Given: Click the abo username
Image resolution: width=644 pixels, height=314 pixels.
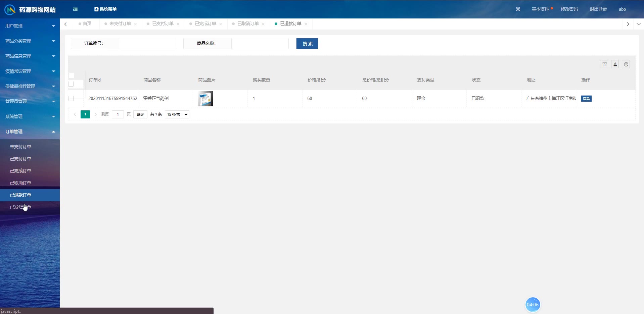Looking at the screenshot, I should pos(622,9).
